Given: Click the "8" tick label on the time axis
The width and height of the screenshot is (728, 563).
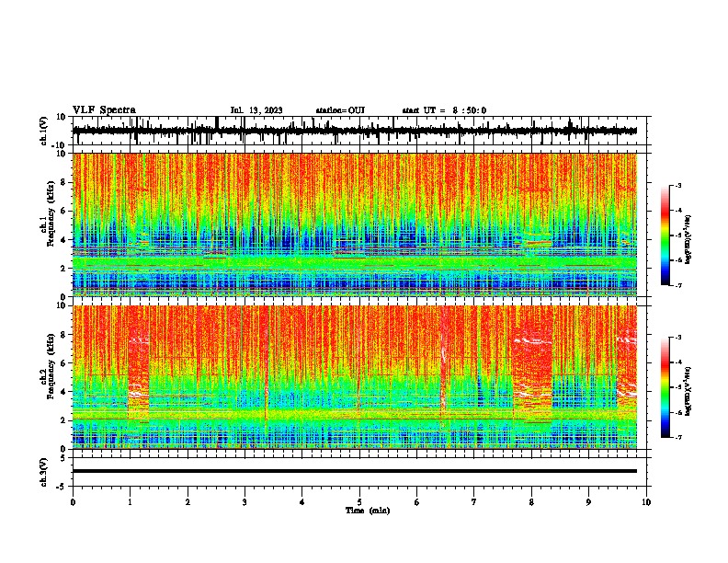Looking at the screenshot, I should (531, 502).
